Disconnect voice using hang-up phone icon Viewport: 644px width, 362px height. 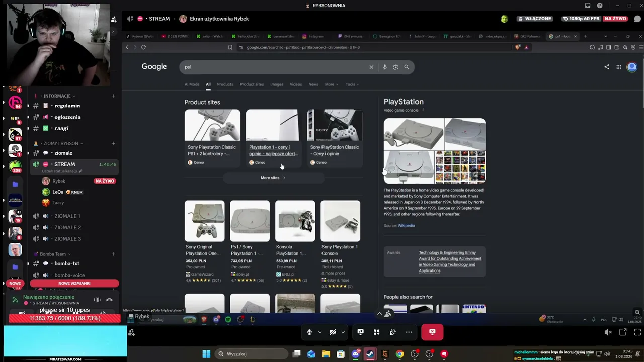click(x=109, y=300)
